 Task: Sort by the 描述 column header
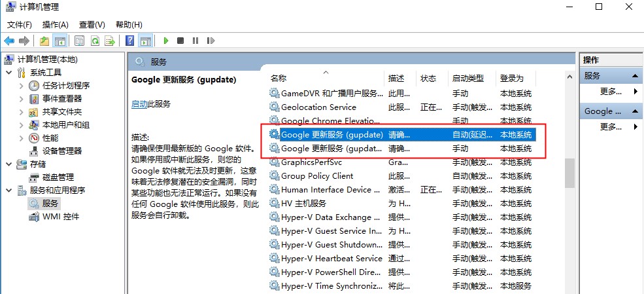click(x=401, y=78)
